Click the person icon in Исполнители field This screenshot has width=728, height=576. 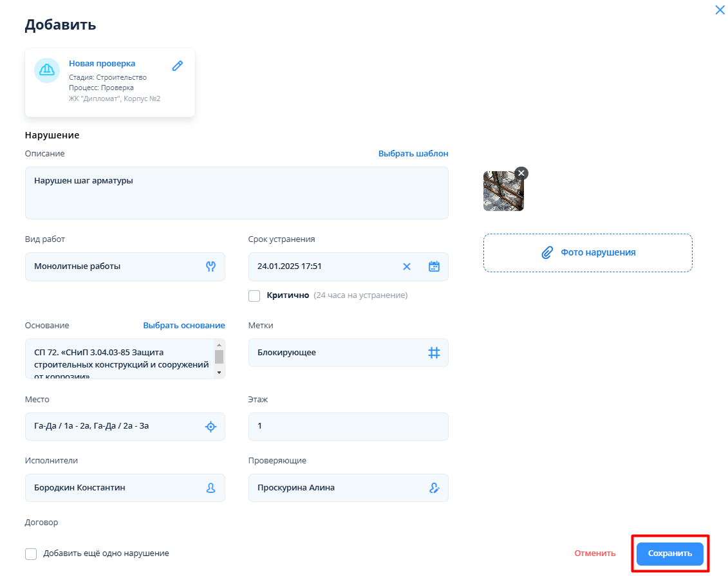click(210, 488)
